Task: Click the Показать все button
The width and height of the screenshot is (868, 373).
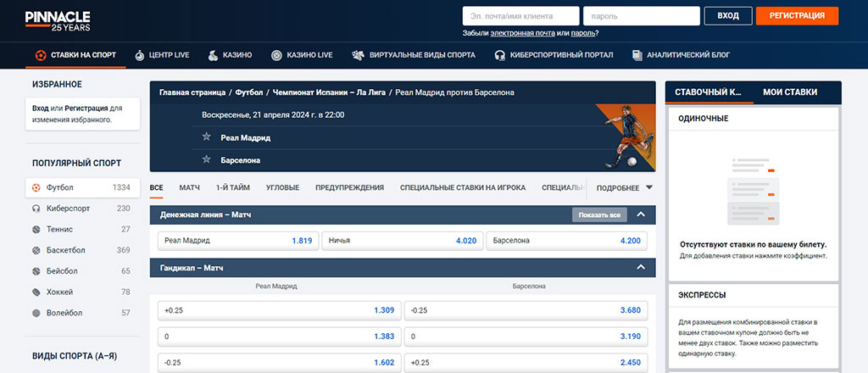Action: pos(599,214)
